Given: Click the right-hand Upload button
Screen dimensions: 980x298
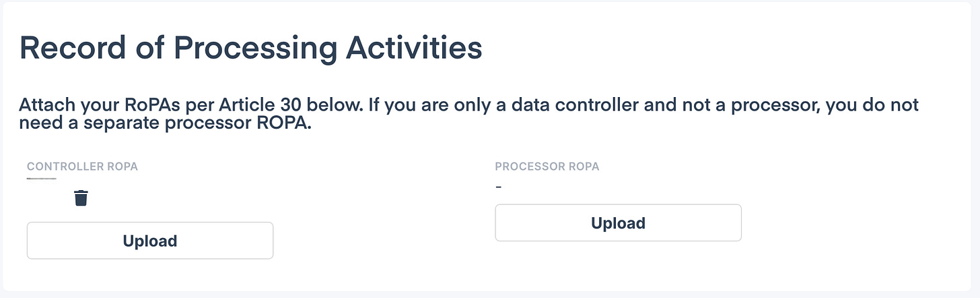Looking at the screenshot, I should click(x=618, y=223).
